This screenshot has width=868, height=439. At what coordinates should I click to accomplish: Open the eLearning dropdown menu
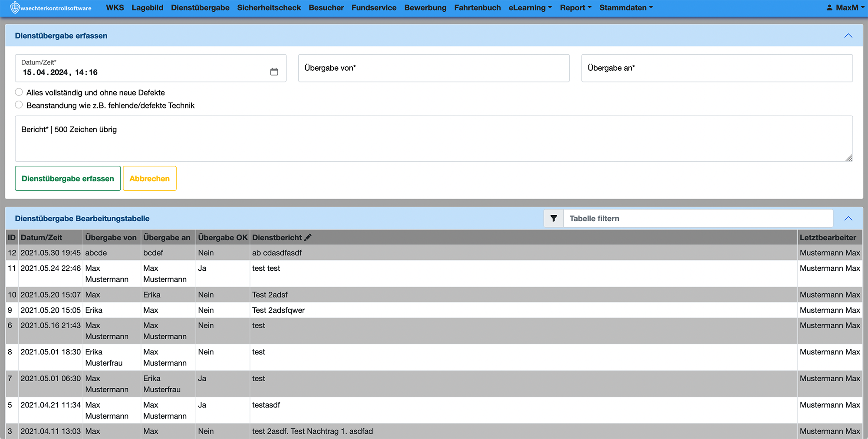click(530, 7)
